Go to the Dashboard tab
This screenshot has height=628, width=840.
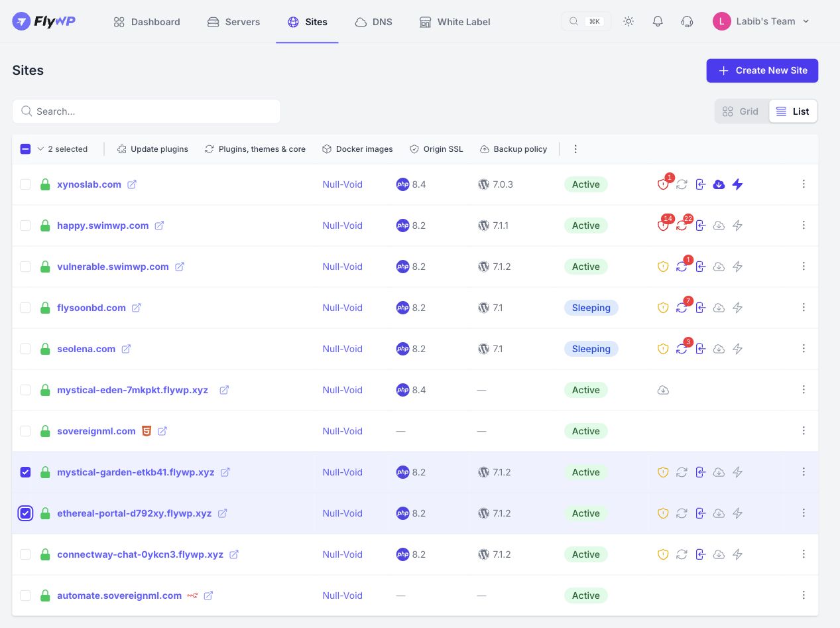(147, 22)
